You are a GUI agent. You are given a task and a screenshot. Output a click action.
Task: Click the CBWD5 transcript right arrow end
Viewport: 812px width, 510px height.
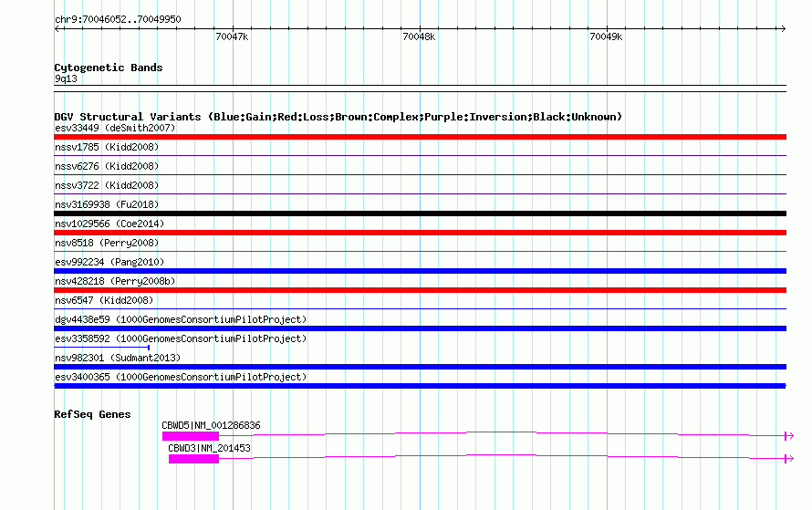click(x=788, y=436)
